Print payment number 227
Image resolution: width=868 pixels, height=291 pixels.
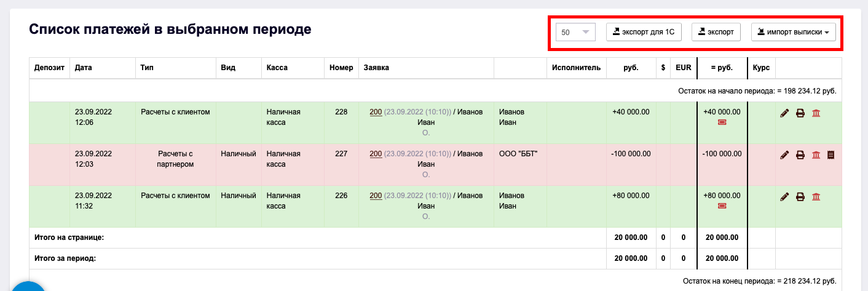point(800,155)
